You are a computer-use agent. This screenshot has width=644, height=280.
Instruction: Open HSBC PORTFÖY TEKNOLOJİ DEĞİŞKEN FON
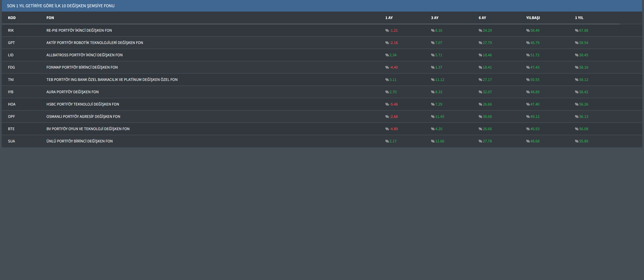82,104
